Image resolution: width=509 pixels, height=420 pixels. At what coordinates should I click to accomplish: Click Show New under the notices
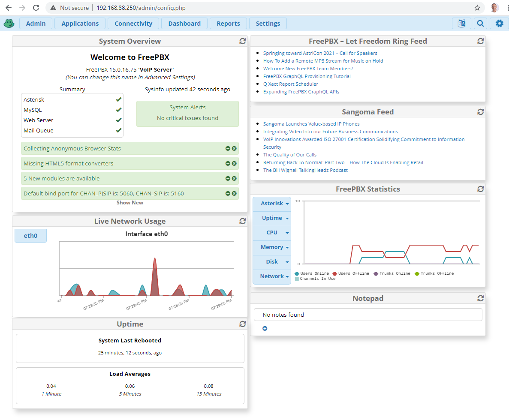pos(130,203)
